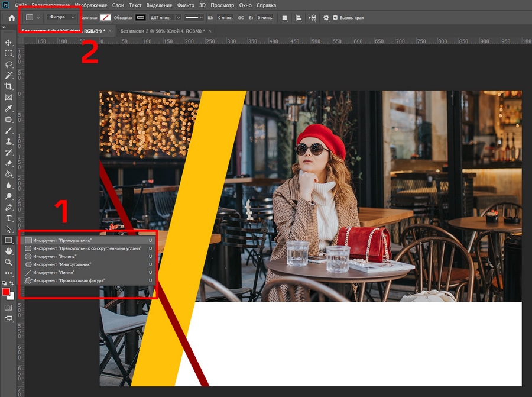Open the stroke width dropdown arrow

click(178, 18)
